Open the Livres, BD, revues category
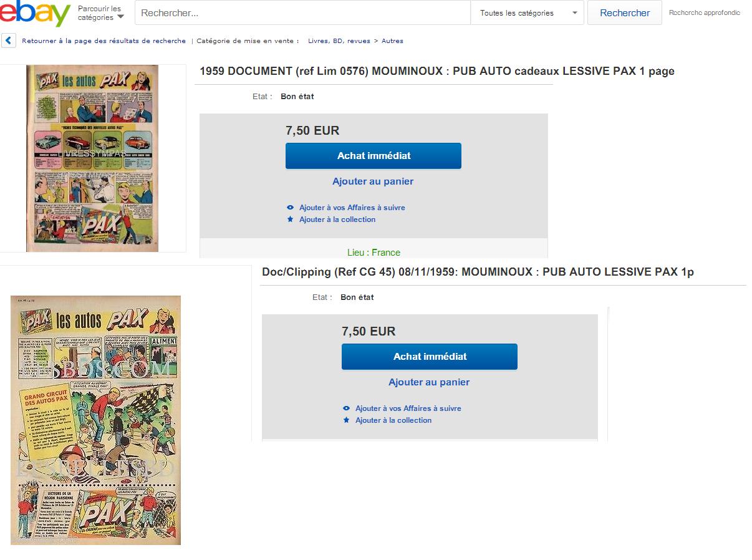Viewport: 752px width, 560px height. pos(339,41)
